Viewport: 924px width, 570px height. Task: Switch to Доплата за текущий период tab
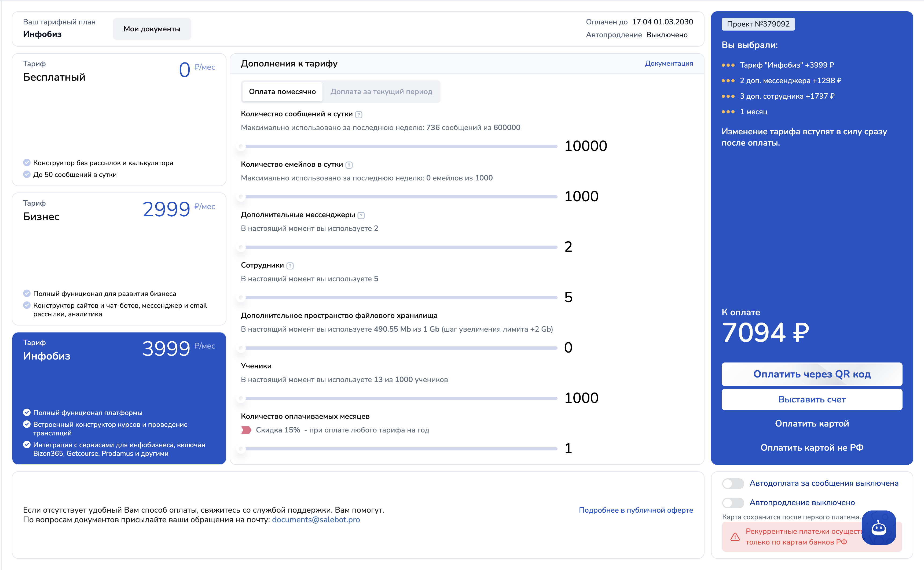pyautogui.click(x=381, y=92)
